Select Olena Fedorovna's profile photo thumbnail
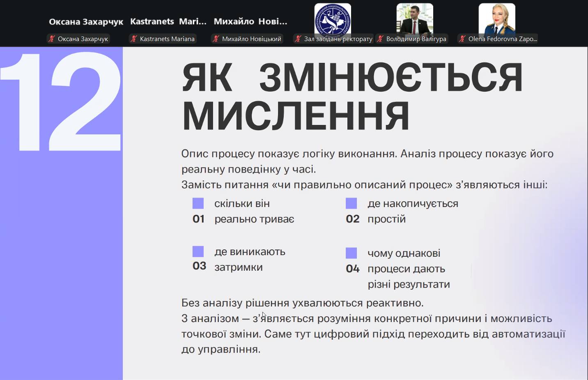Viewport: 588px width, 380px height. click(497, 18)
